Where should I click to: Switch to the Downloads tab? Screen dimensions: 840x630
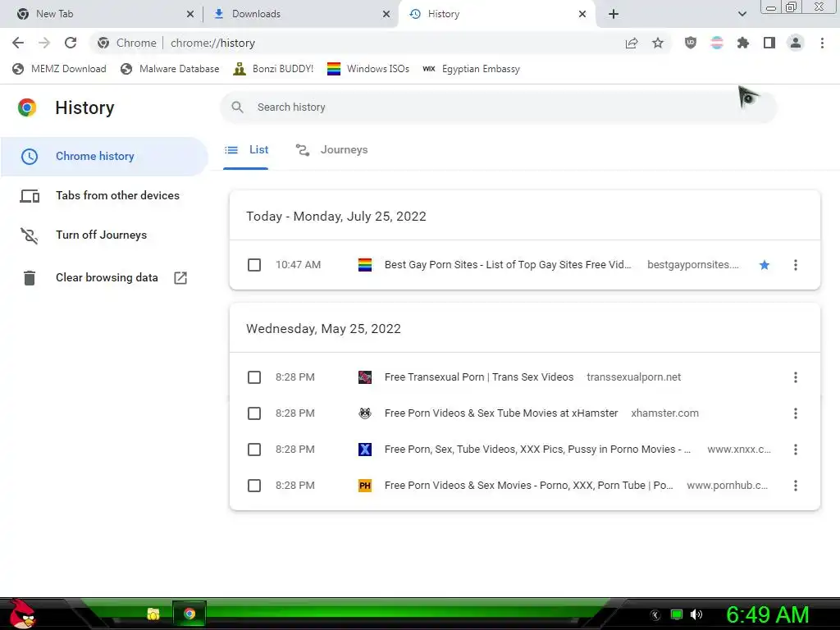(x=300, y=14)
